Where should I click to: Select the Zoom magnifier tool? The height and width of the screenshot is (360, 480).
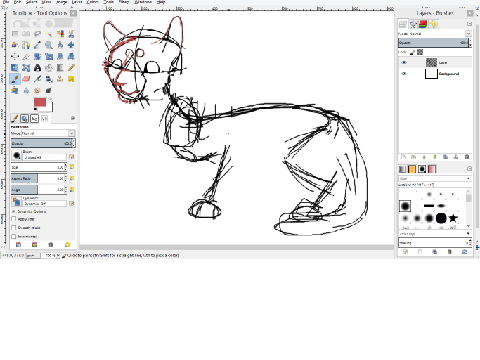pos(49,45)
